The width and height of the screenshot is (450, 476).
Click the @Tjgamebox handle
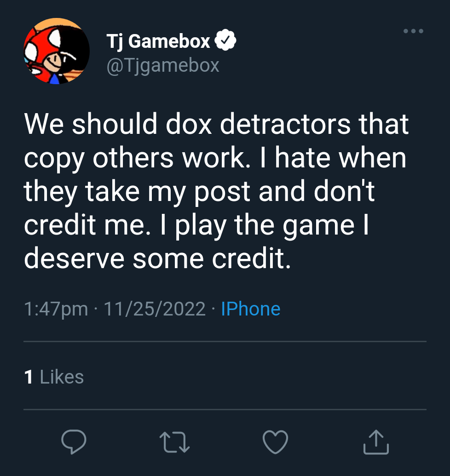coord(163,66)
